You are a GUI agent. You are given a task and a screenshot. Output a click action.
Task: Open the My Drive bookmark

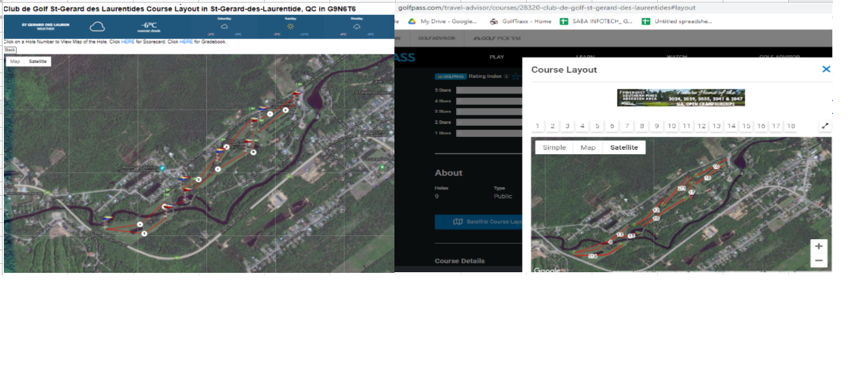tap(444, 21)
